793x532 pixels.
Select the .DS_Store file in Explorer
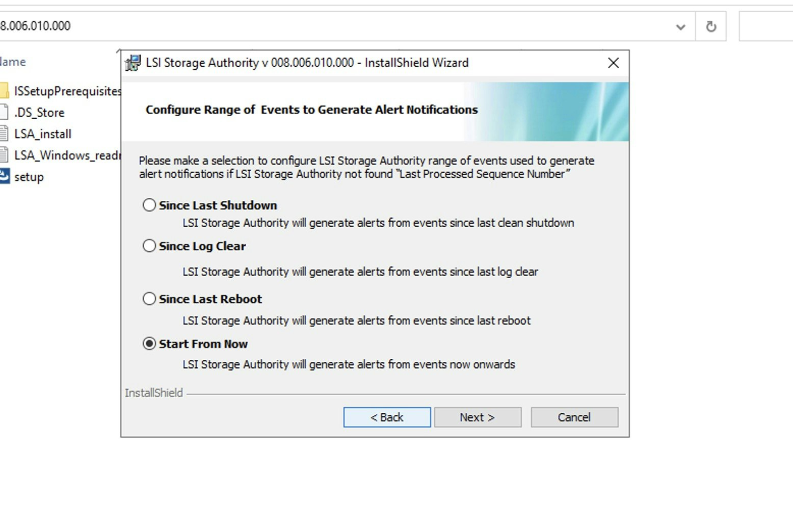pyautogui.click(x=33, y=113)
